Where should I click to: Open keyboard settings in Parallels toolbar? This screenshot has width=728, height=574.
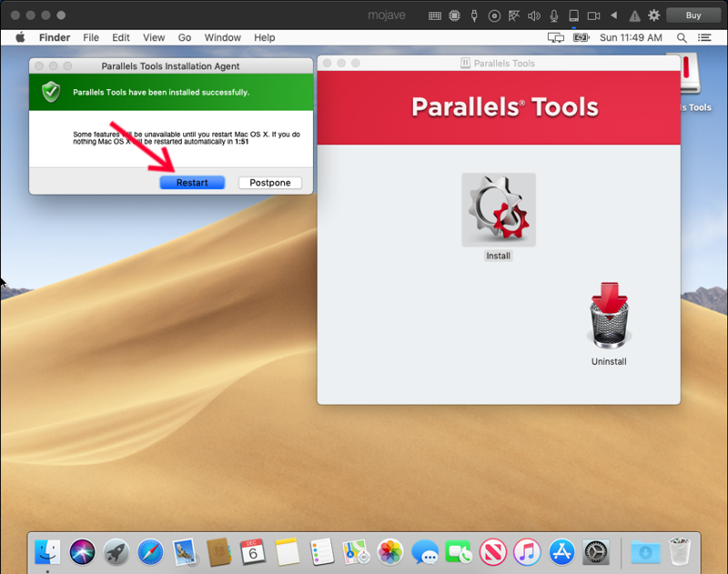[435, 15]
